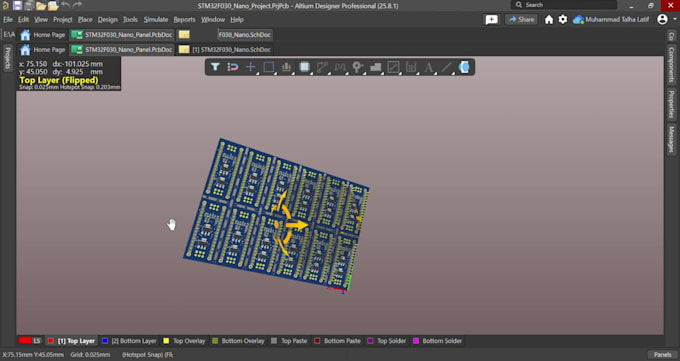
Task: Open snapping options magnet icon
Action: pos(233,67)
